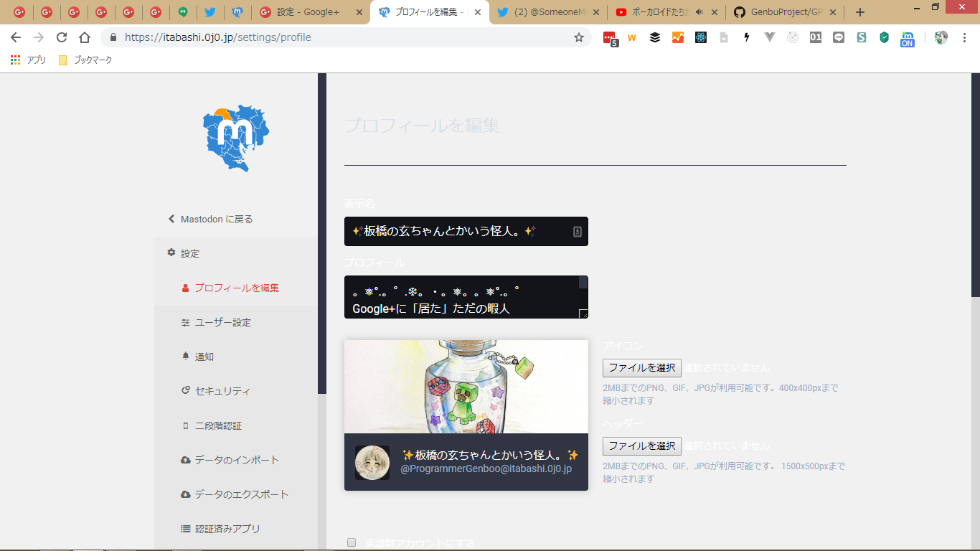The height and width of the screenshot is (551, 980).
Task: Open the ブックマーク bookmarks folder
Action: point(85,60)
